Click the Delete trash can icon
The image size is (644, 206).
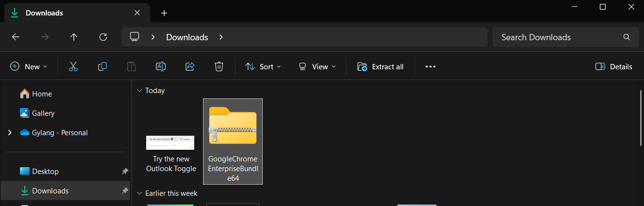[x=219, y=66]
